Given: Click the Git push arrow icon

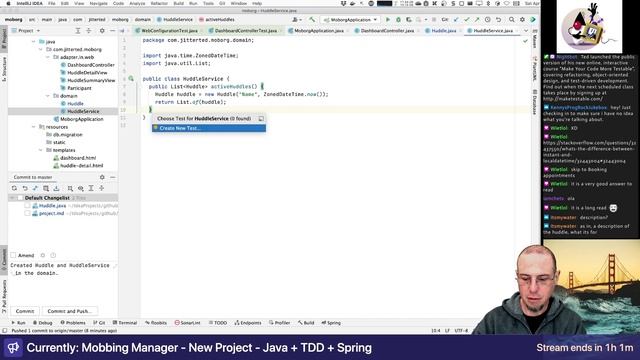Looking at the screenshot, I should pyautogui.click(x=477, y=20).
